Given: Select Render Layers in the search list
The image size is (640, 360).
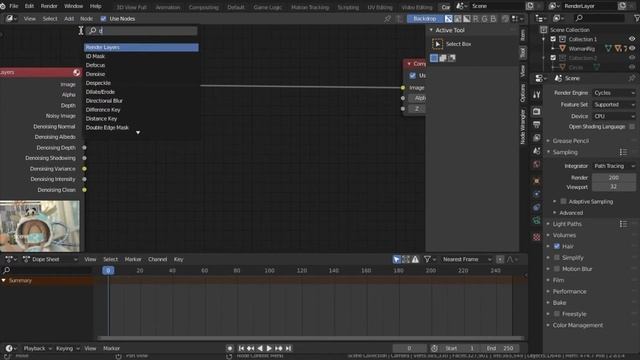Looking at the screenshot, I should (x=141, y=47).
